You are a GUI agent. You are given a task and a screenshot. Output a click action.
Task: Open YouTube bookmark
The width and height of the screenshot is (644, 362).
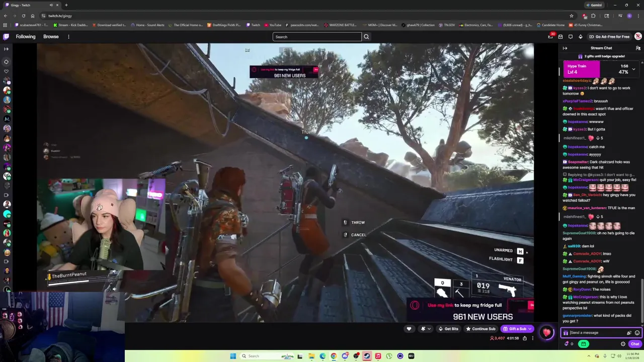click(x=273, y=25)
